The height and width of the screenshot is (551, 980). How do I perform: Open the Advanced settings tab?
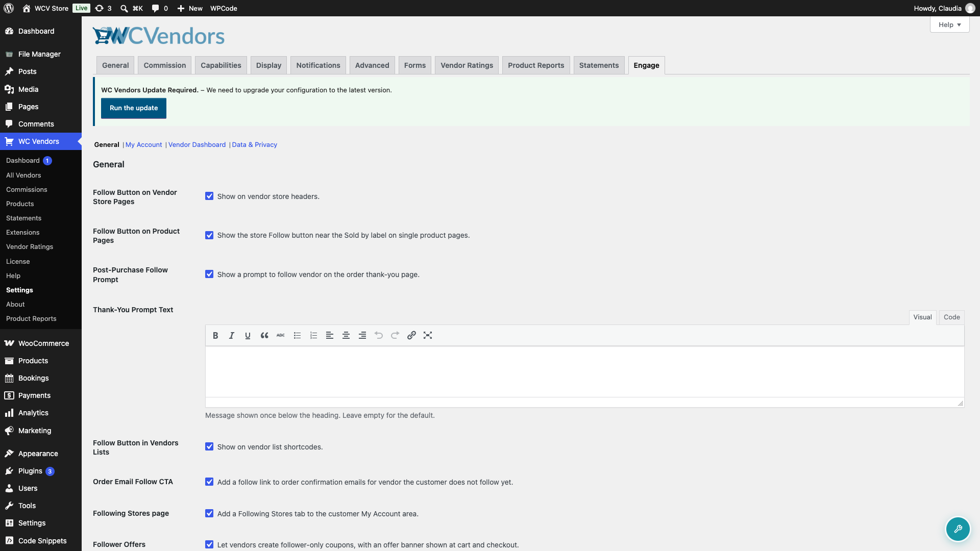tap(372, 65)
